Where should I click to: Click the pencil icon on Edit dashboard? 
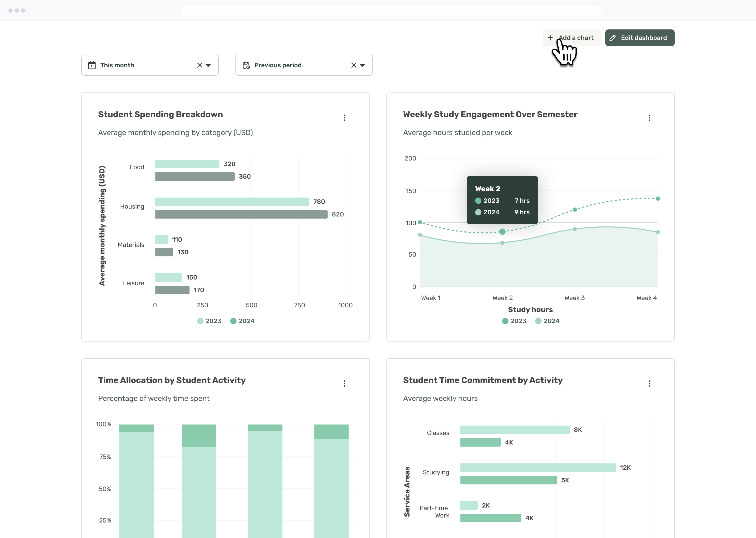[x=613, y=38]
